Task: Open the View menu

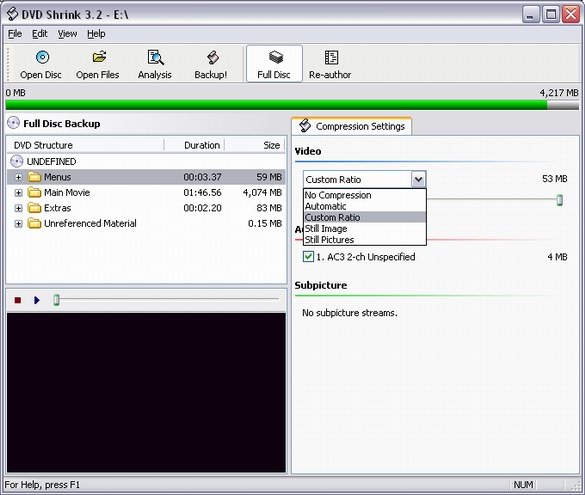Action: point(67,34)
